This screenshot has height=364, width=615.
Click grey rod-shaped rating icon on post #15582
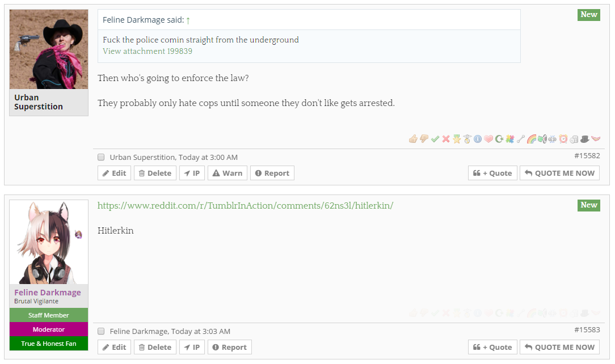pos(520,139)
